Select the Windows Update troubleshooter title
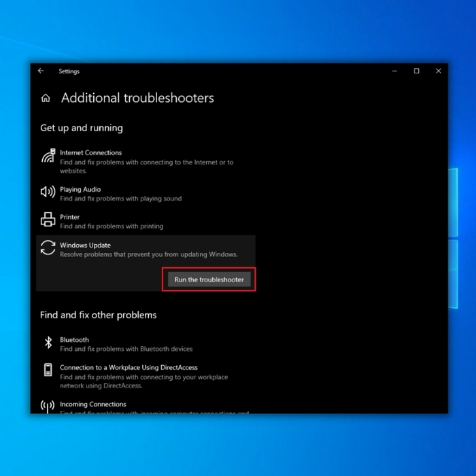This screenshot has width=476, height=476. pyautogui.click(x=85, y=245)
